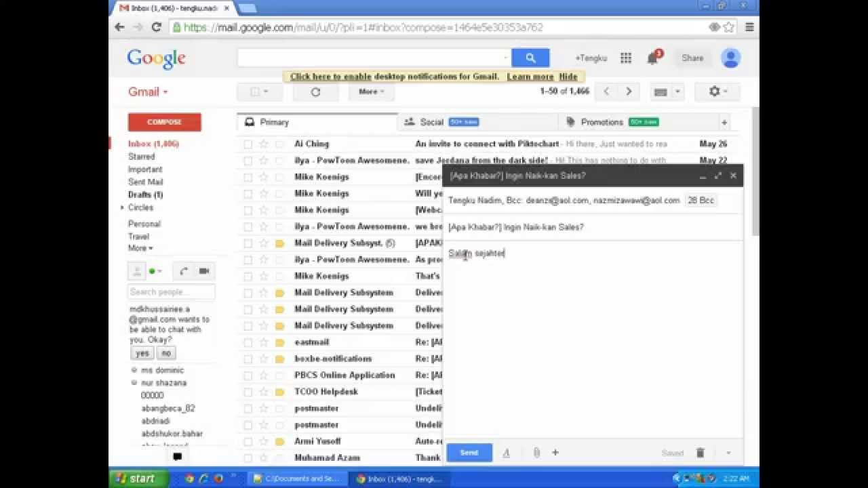Send the email with the Send button
The width and height of the screenshot is (868, 488).
point(469,453)
